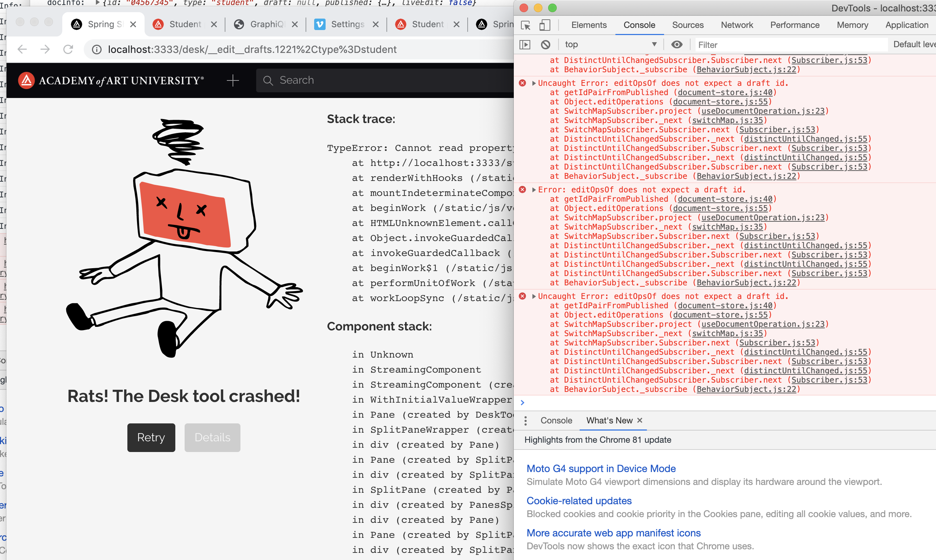Screen dimensions: 936x560
Task: Reload the page with the refresh icon
Action: tap(68, 49)
